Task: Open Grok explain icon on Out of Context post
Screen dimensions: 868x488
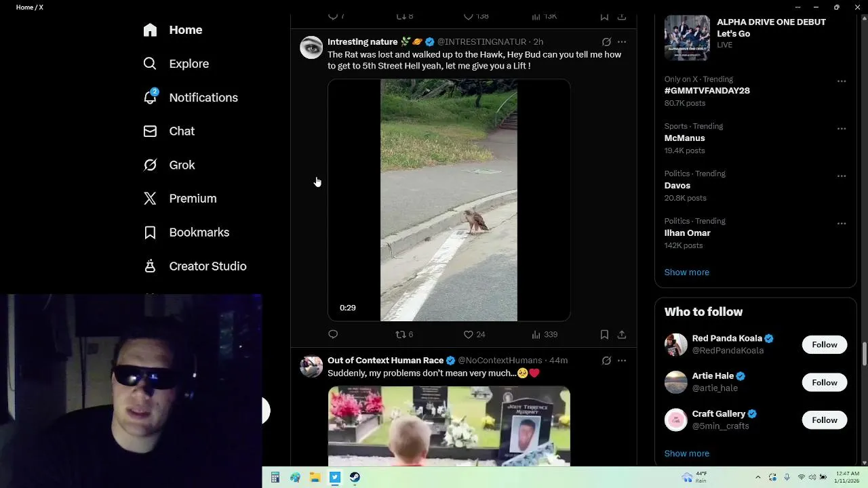Action: tap(606, 361)
